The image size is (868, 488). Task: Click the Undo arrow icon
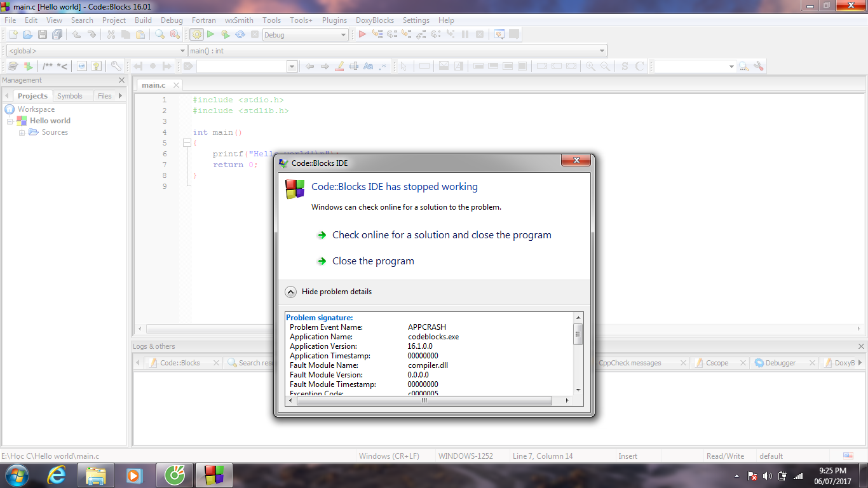(x=76, y=34)
